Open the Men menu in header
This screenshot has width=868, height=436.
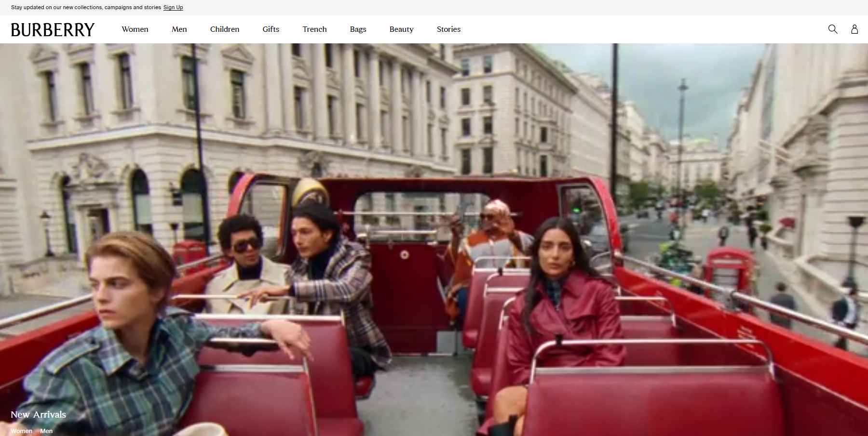[179, 29]
